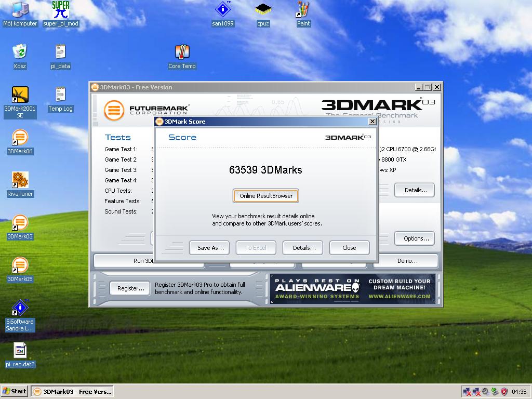Click Feature Tests label

coord(122,201)
